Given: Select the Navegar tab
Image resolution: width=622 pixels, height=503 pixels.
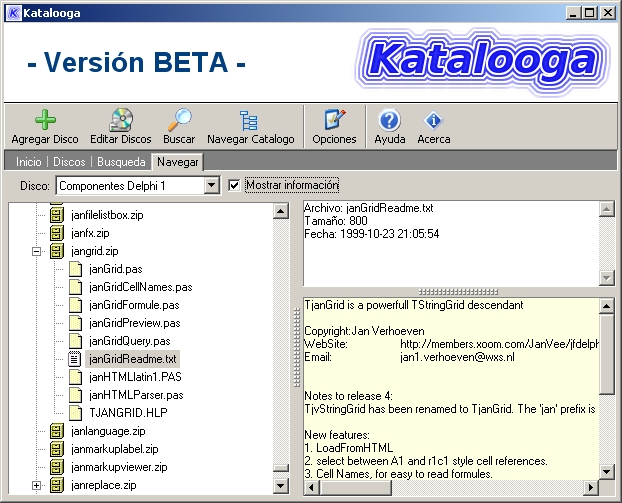Looking at the screenshot, I should tap(177, 162).
